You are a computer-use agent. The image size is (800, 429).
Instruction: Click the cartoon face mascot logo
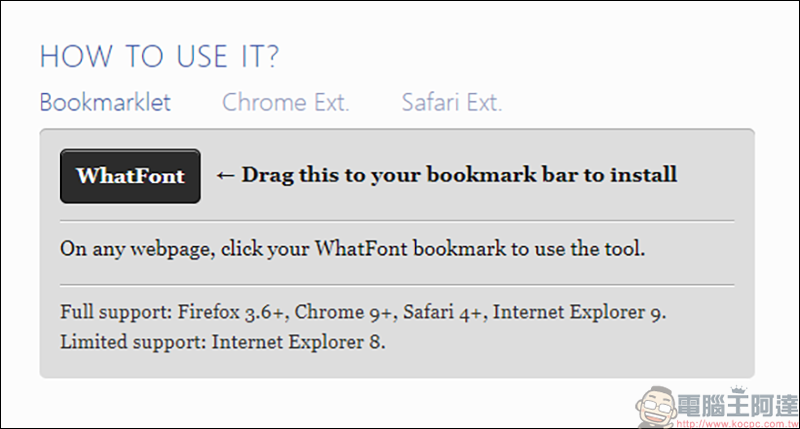(656, 407)
